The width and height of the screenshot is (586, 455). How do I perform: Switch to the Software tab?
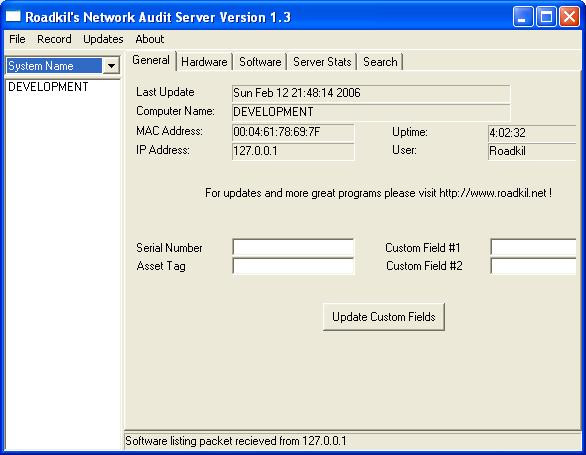coord(260,62)
